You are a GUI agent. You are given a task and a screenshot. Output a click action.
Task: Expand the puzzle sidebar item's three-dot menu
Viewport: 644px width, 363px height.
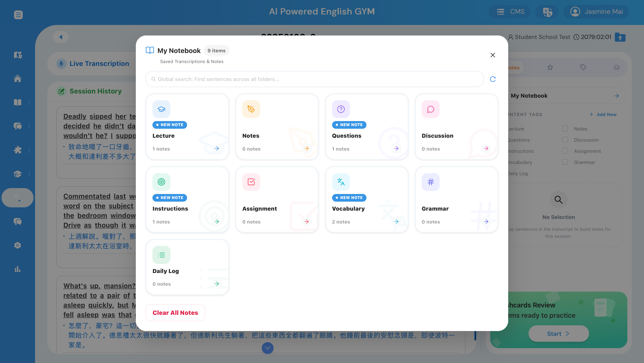point(29,150)
